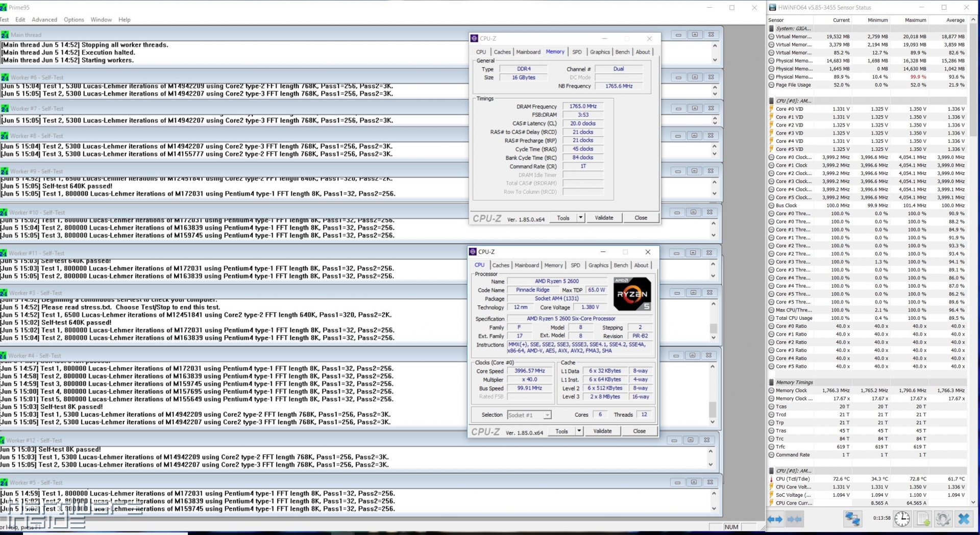This screenshot has width=980, height=535.
Task: Select the Caches tab in lower CPU-Z window
Action: 500,265
